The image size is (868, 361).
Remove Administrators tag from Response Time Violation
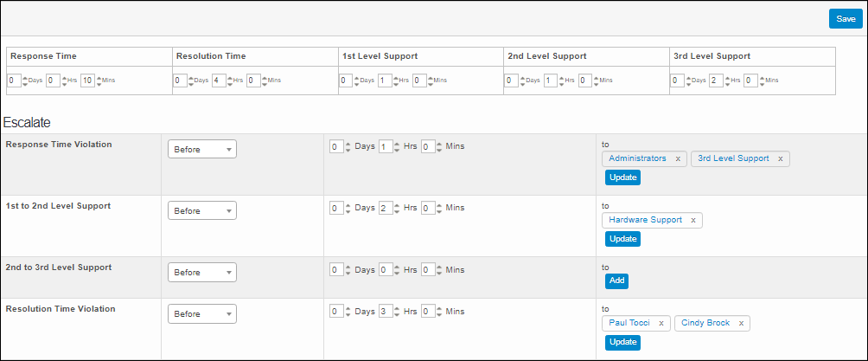pos(678,159)
